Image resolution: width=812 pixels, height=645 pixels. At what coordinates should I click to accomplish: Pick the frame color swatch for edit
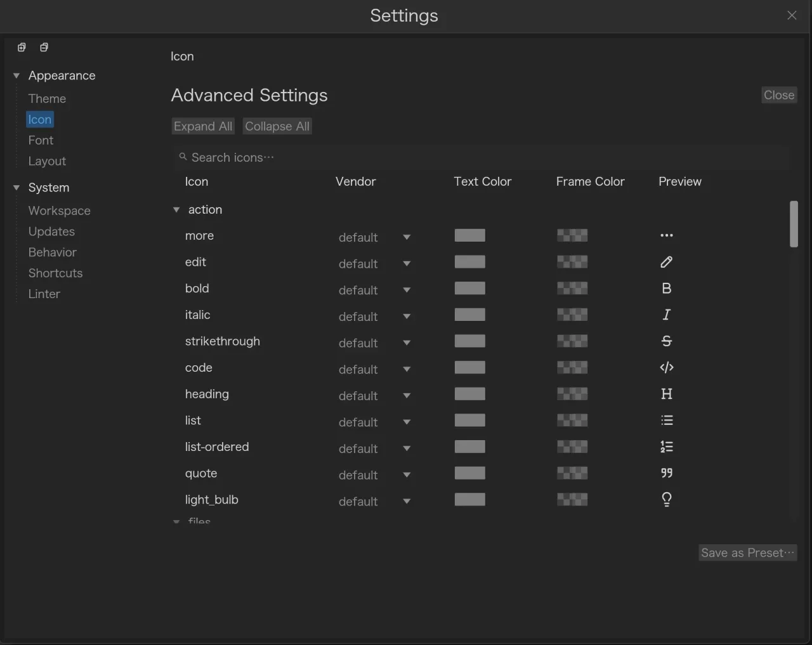[x=572, y=262]
